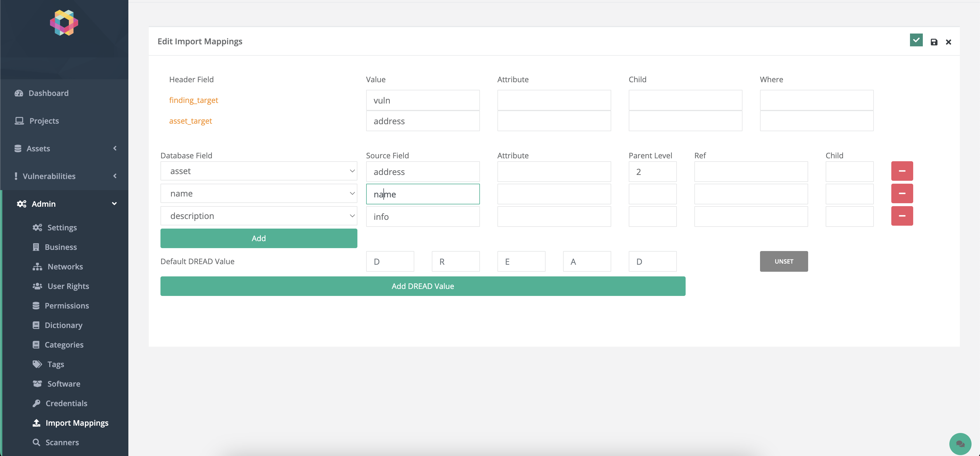980x456 pixels.
Task: Click the Dashboard gauge icon
Action: [x=19, y=93]
